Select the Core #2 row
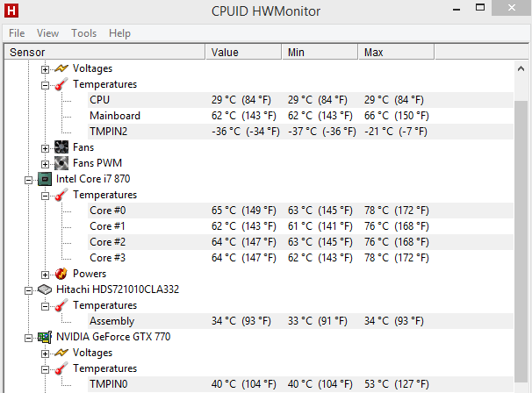This screenshot has height=393, width=532. coord(300,242)
